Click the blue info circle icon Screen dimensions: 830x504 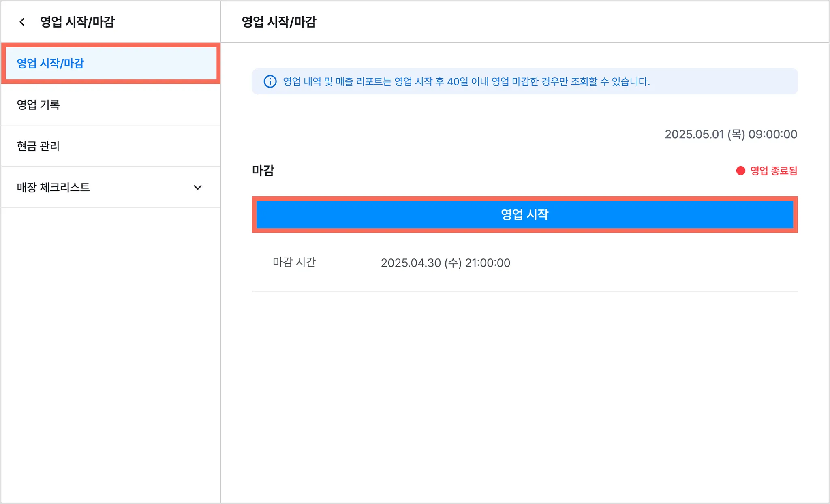tap(270, 81)
